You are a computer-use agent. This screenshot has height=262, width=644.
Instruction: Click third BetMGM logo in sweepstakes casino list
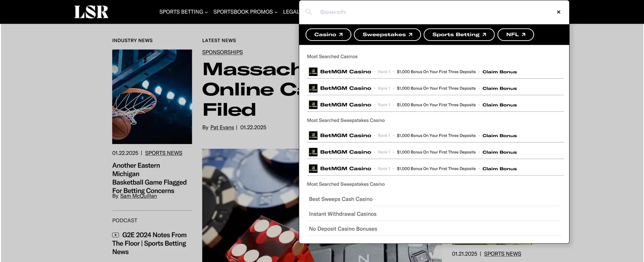point(313,169)
